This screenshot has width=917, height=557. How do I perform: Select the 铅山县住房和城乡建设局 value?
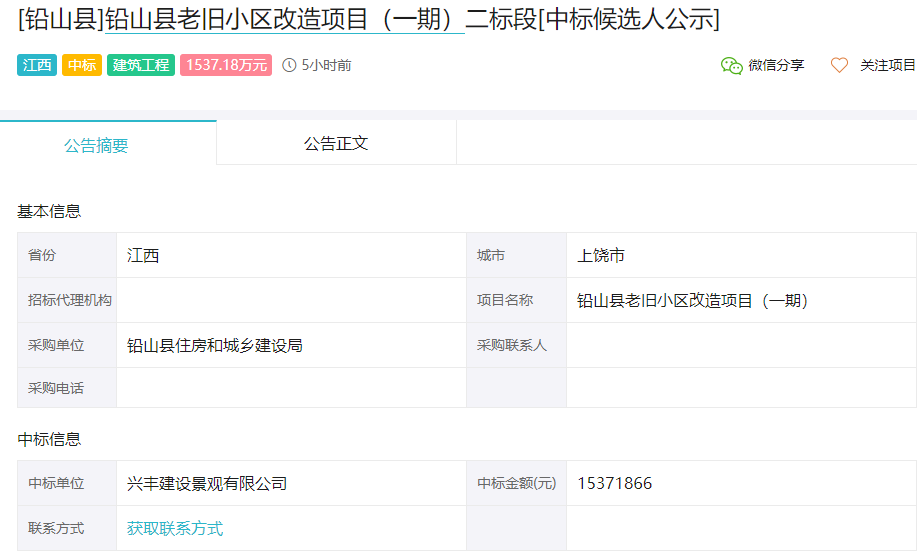(215, 345)
